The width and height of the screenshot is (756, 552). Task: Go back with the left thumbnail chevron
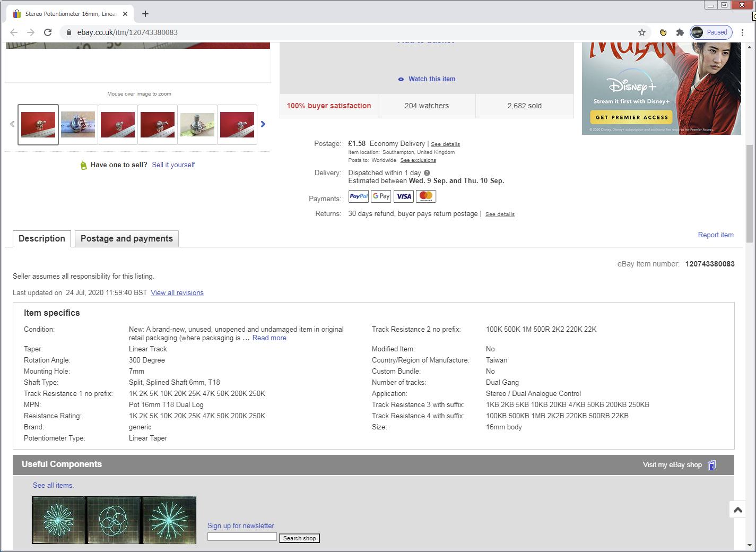[x=12, y=124]
